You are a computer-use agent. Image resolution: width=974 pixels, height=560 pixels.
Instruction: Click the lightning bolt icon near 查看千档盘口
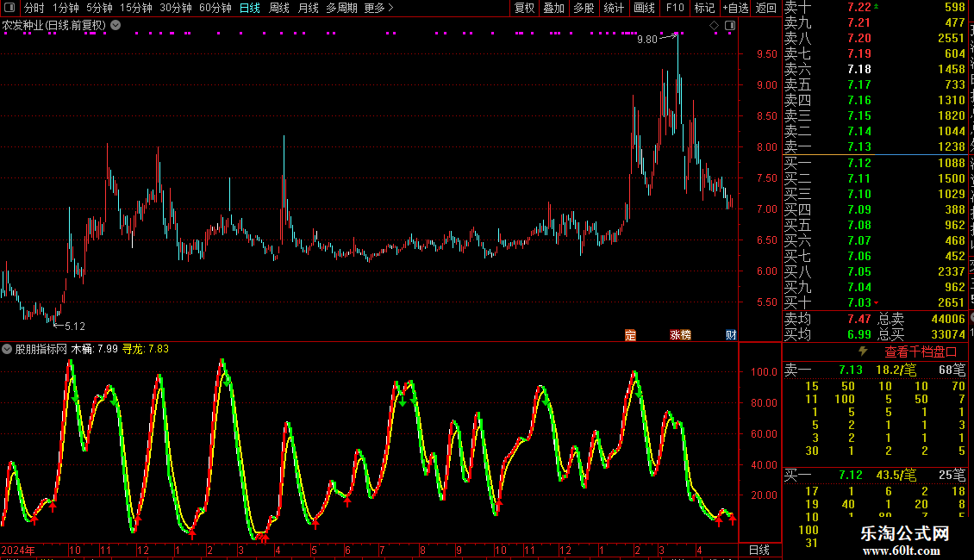(863, 352)
